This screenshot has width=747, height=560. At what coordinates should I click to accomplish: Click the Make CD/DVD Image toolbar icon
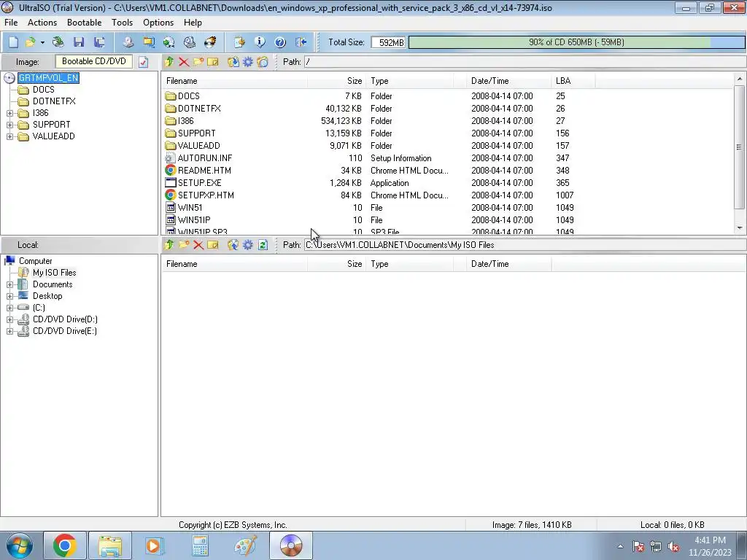click(x=128, y=42)
